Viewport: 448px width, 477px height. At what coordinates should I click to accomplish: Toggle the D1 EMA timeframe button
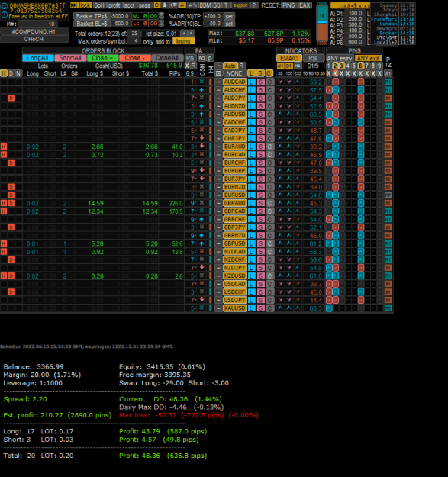[x=289, y=66]
